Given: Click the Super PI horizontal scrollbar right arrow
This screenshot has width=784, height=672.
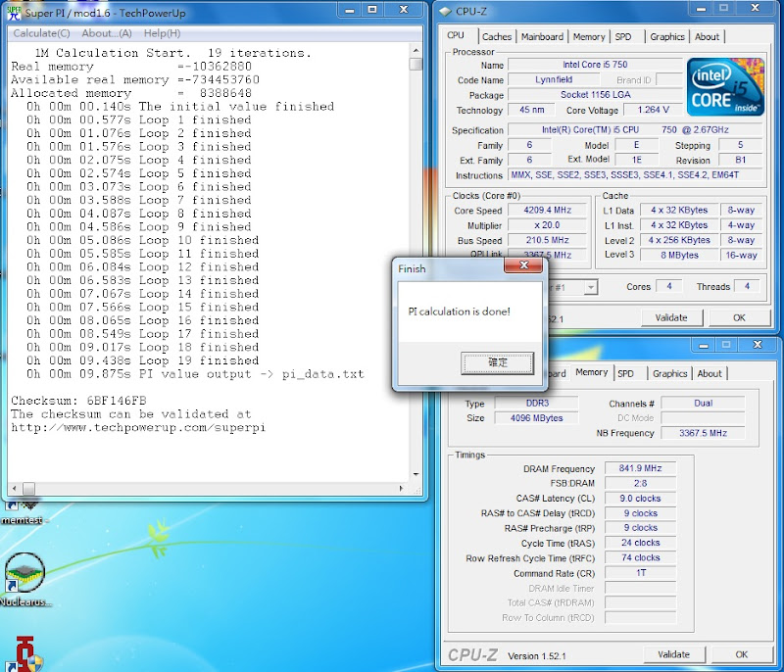Looking at the screenshot, I should coord(401,488).
